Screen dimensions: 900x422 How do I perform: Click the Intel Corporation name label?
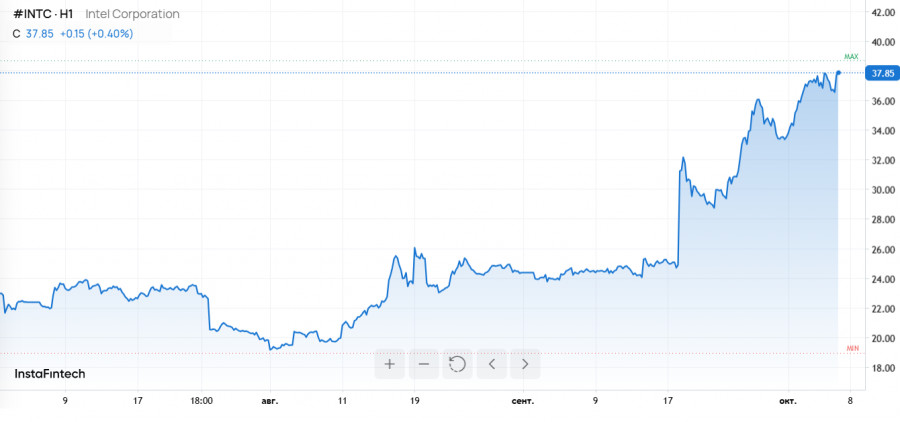pyautogui.click(x=133, y=15)
